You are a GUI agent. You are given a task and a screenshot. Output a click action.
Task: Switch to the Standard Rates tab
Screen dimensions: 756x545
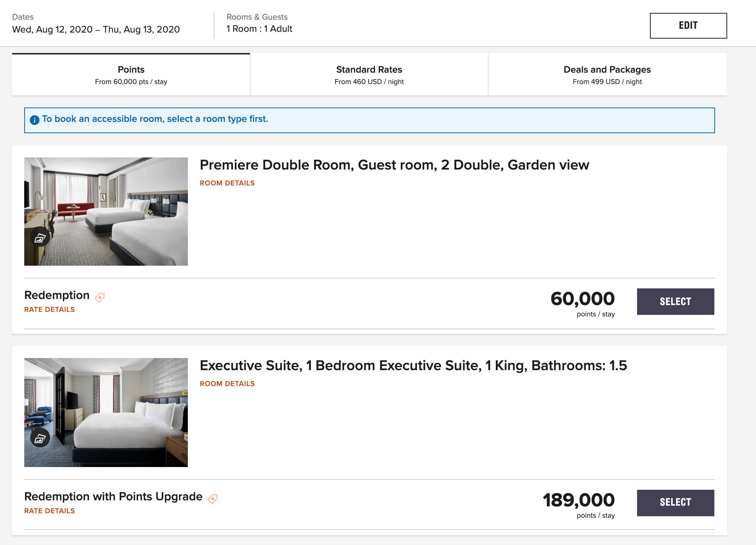click(x=369, y=75)
